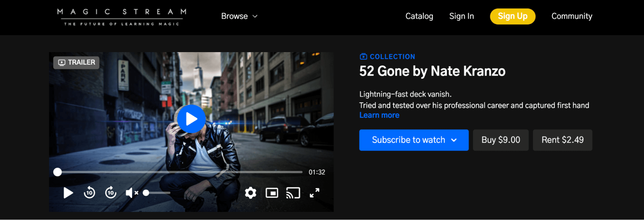
Task: Adjust the volume slider handle
Action: [x=146, y=193]
